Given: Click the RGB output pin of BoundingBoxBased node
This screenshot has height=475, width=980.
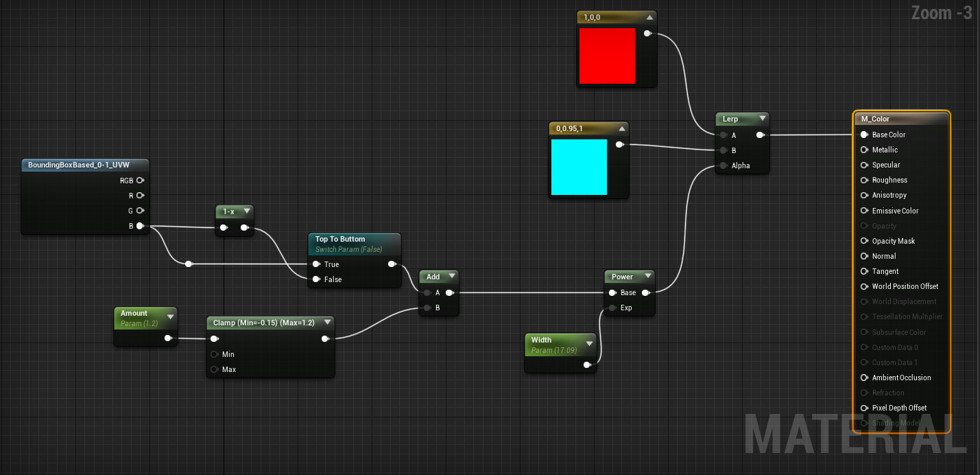Looking at the screenshot, I should [x=140, y=181].
